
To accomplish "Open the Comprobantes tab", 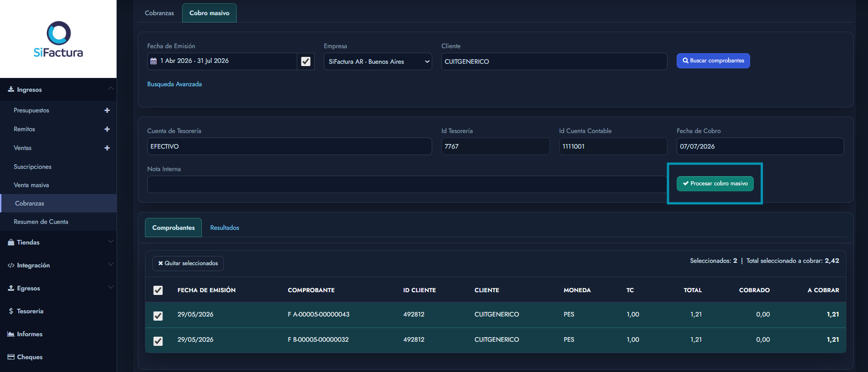I will pyautogui.click(x=173, y=228).
